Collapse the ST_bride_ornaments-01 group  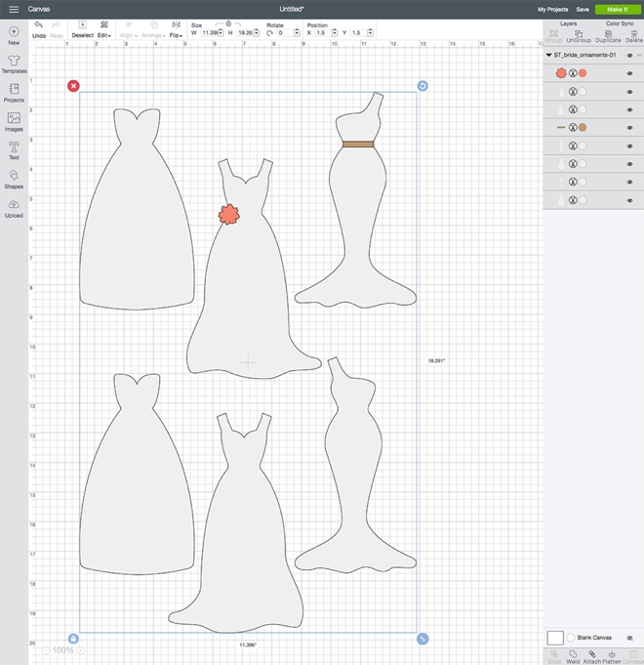[x=548, y=56]
